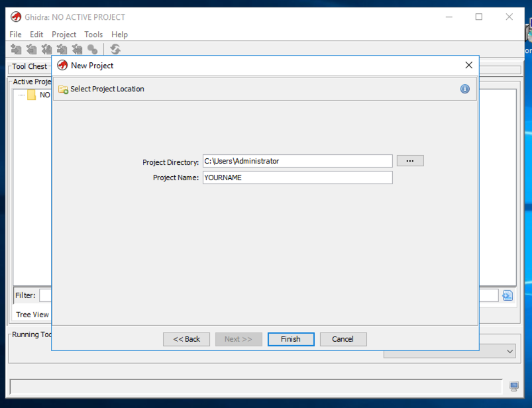Image resolution: width=532 pixels, height=408 pixels.
Task: Click the Ghidra dragon logo in main title bar
Action: pos(16,17)
